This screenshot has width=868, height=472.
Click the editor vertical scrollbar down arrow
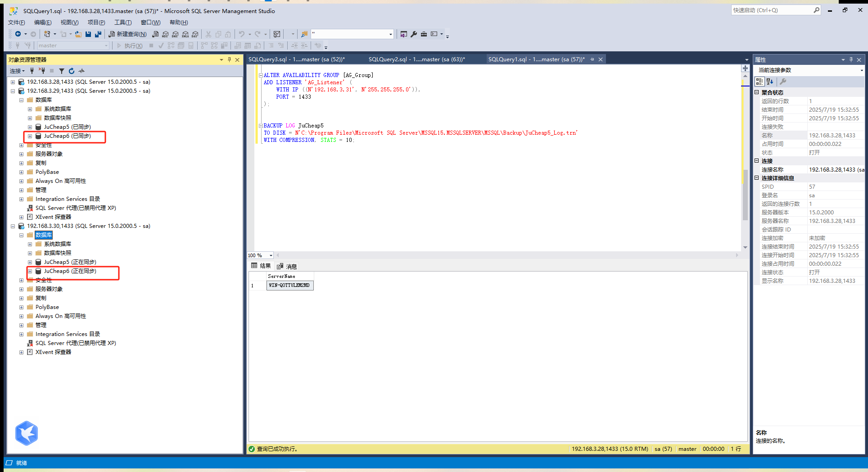pos(745,247)
